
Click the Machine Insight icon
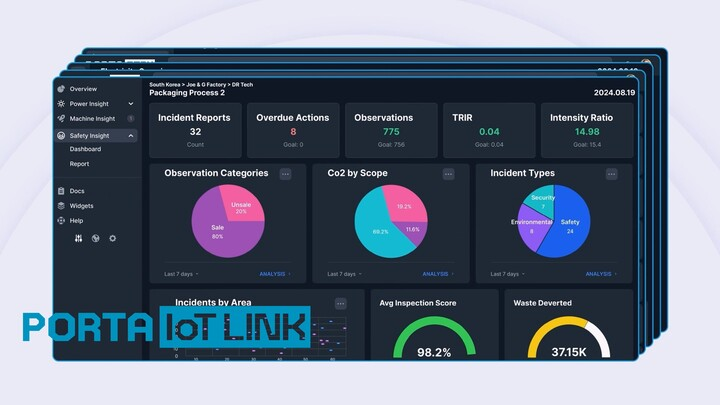coord(61,118)
